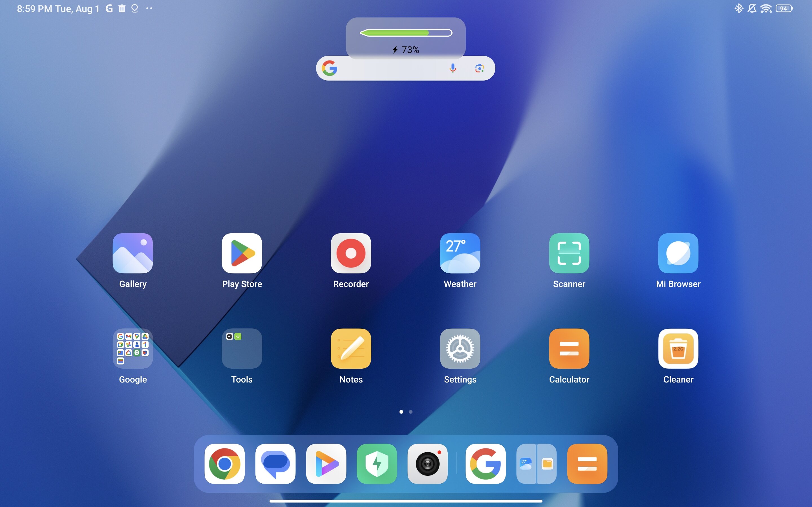This screenshot has height=507, width=812.
Task: Swipe to the second home screen dot
Action: click(x=411, y=412)
